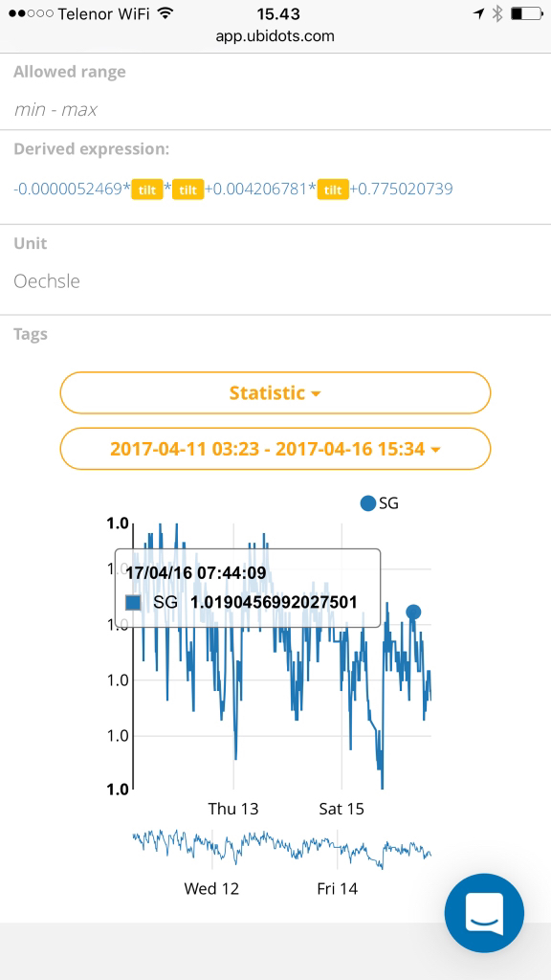Click the app.ubidots.com address bar
This screenshot has width=551, height=980.
pyautogui.click(x=275, y=36)
